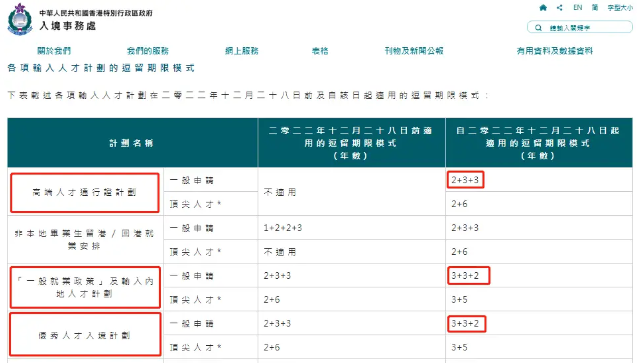Select the 優秀人才入境計劃 cell

tap(85, 335)
